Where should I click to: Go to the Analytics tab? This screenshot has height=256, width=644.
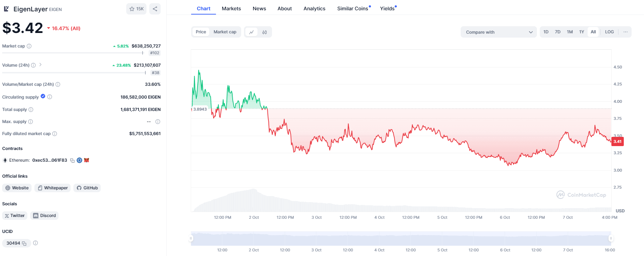point(314,9)
